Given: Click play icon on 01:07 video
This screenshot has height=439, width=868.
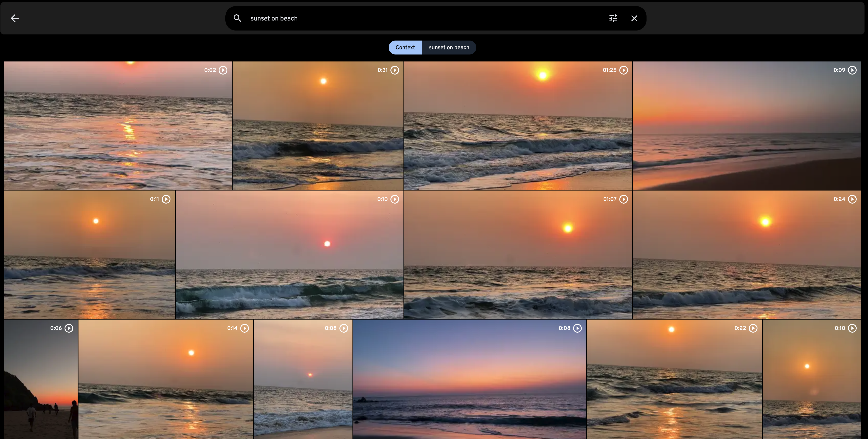Looking at the screenshot, I should [x=624, y=199].
